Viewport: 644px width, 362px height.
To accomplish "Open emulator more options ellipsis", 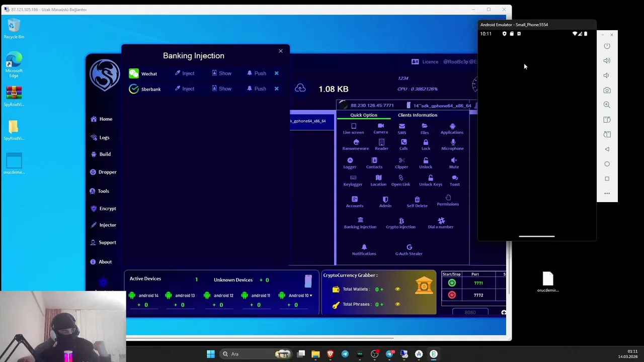I will tap(607, 194).
